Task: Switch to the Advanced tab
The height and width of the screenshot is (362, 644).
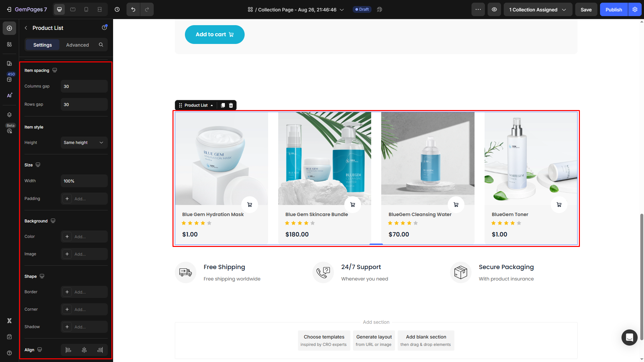Action: click(x=78, y=45)
